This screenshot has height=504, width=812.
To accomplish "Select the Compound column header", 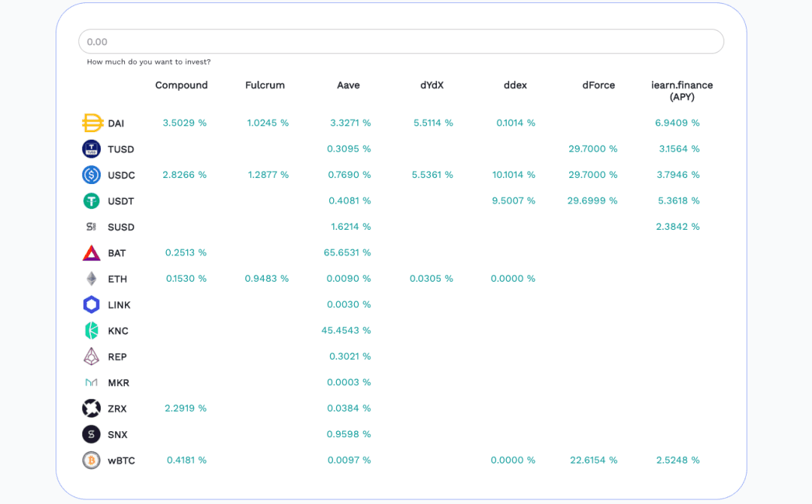I will tap(181, 85).
